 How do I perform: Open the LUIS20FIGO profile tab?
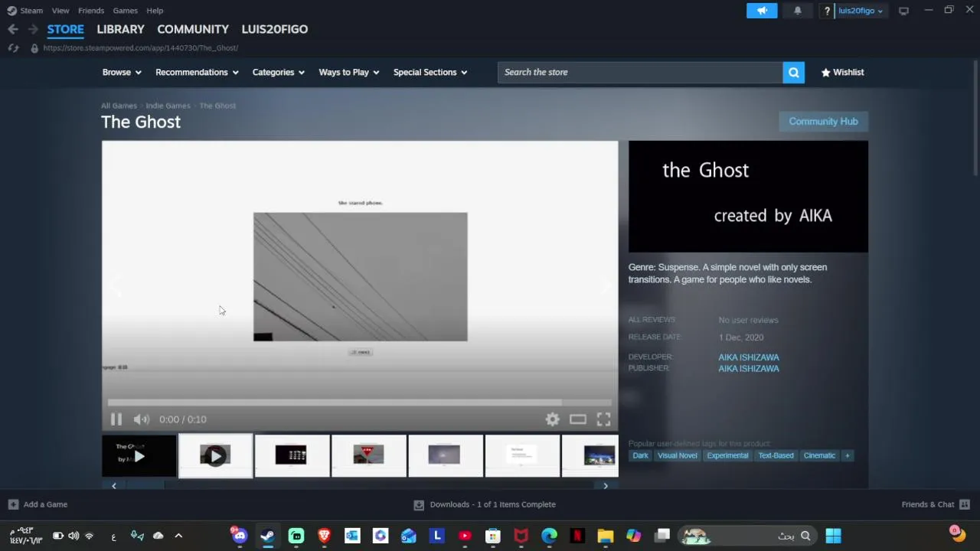coord(275,29)
